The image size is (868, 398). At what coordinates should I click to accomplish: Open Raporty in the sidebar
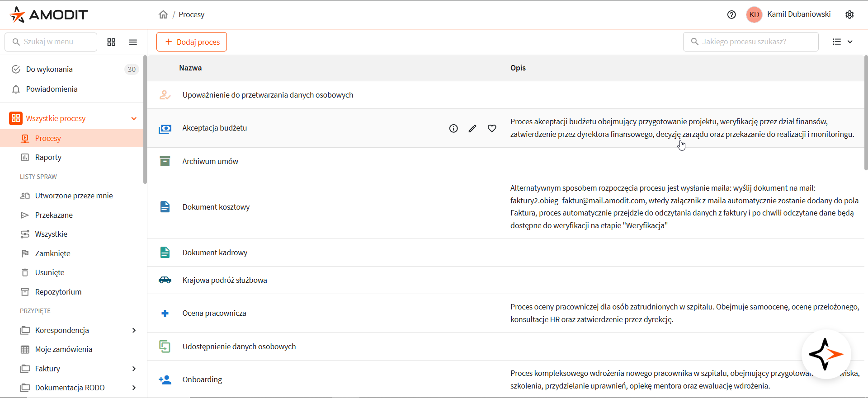click(48, 157)
